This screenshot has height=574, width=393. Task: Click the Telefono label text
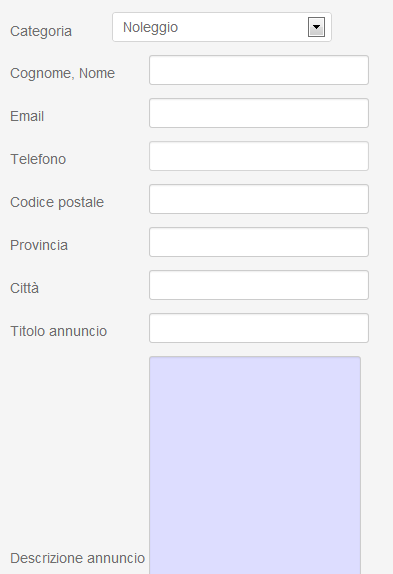(38, 159)
